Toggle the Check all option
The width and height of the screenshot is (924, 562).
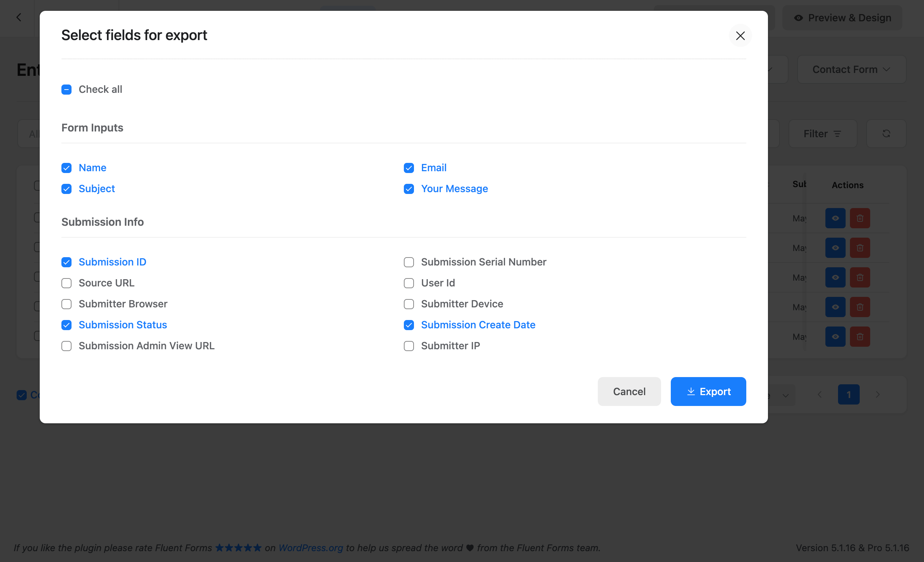click(x=66, y=90)
